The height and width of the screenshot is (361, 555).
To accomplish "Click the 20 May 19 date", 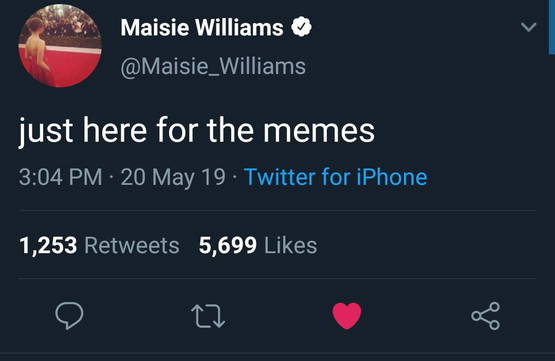I will [x=173, y=177].
